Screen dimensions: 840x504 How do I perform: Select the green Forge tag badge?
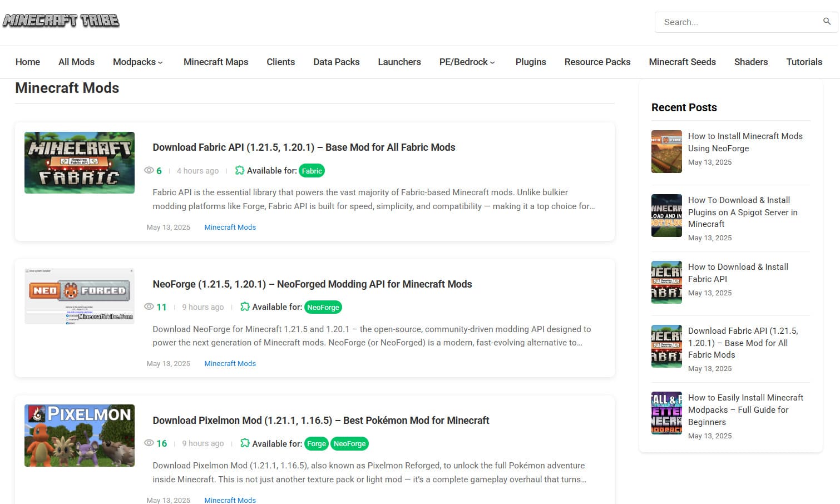coord(317,443)
